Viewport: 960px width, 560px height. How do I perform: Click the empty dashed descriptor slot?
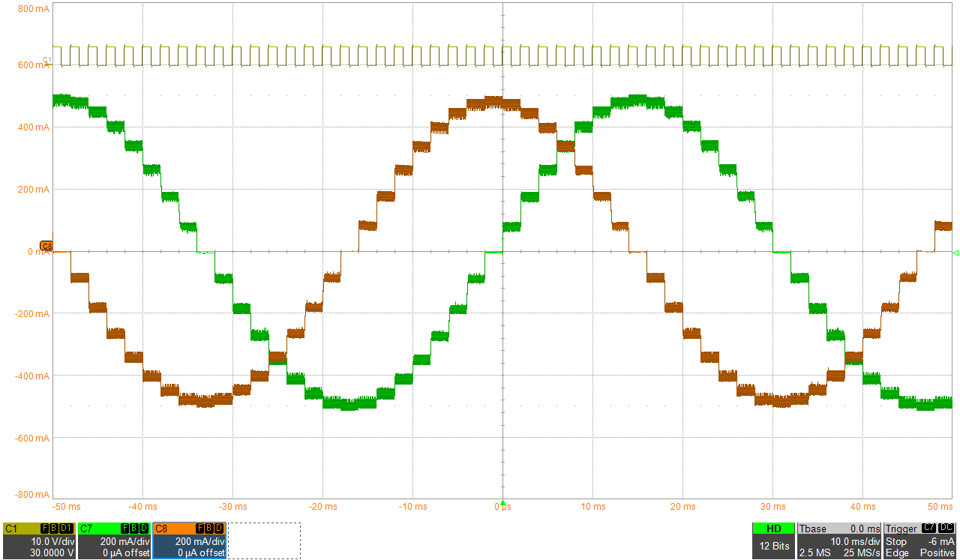[264, 541]
